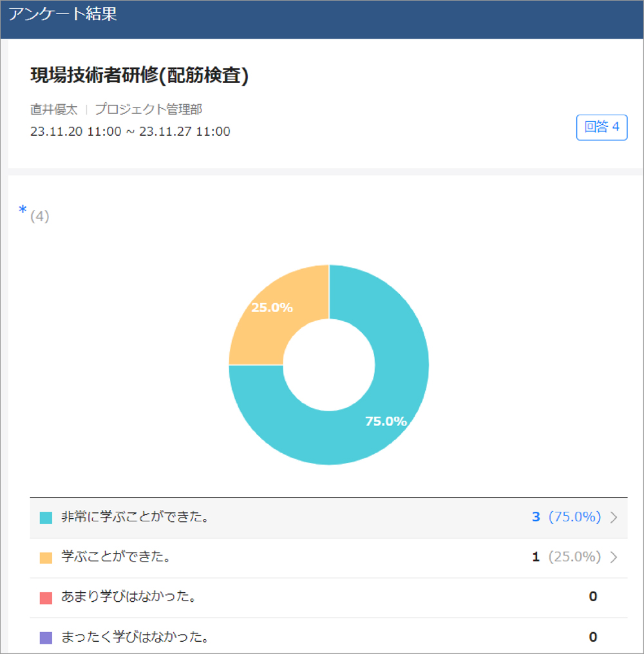
Task: Expand the 1 (25.0%) row chevron
Action: pos(614,557)
